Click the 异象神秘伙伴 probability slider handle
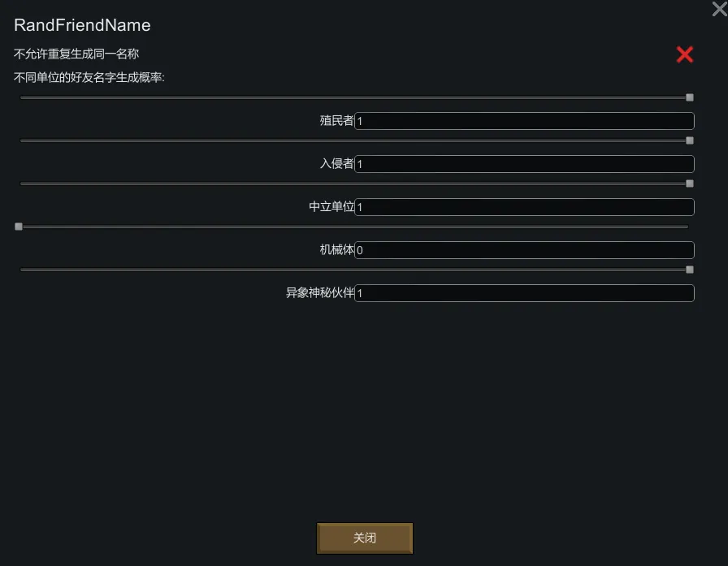728x566 pixels. 690,270
